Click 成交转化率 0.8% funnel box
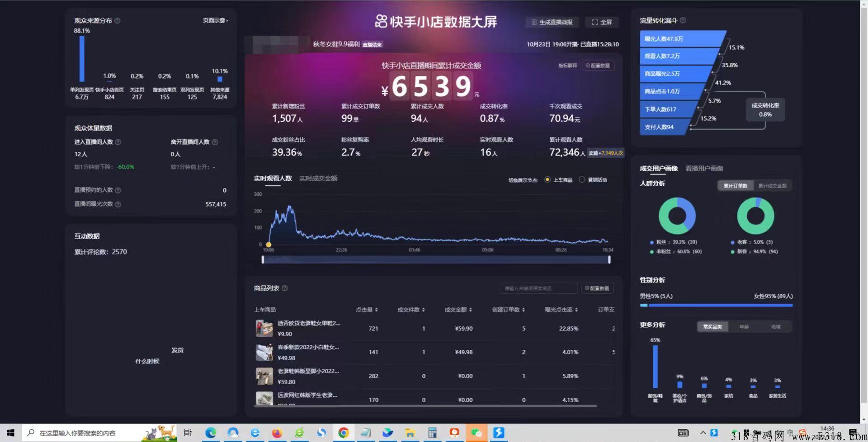Image resolution: width=868 pixels, height=442 pixels. click(765, 110)
